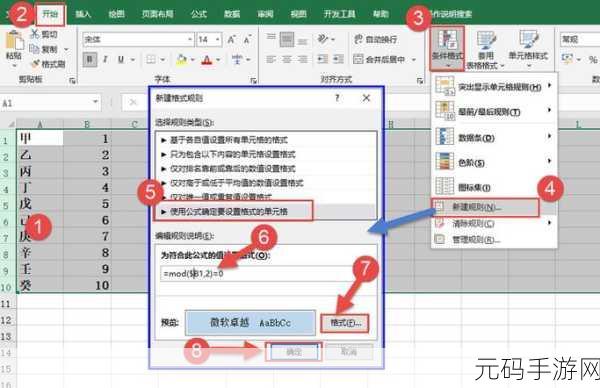Viewport: 600px width, 388px height.
Task: Click the accounting number format icon
Action: click(567, 59)
